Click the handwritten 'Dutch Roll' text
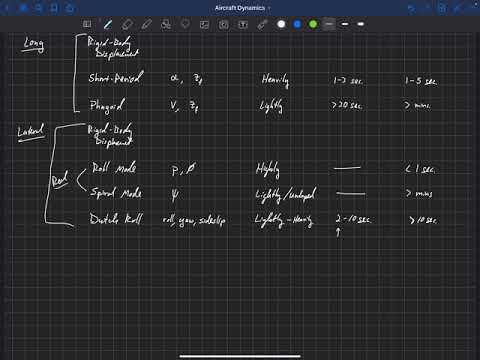This screenshot has height=360, width=480. [116, 219]
